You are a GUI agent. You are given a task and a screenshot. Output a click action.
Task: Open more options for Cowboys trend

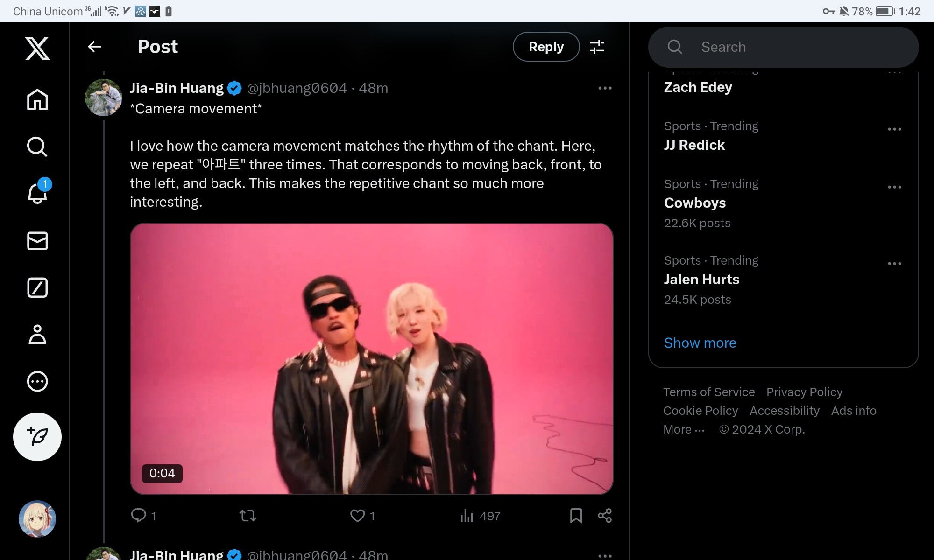coord(894,187)
